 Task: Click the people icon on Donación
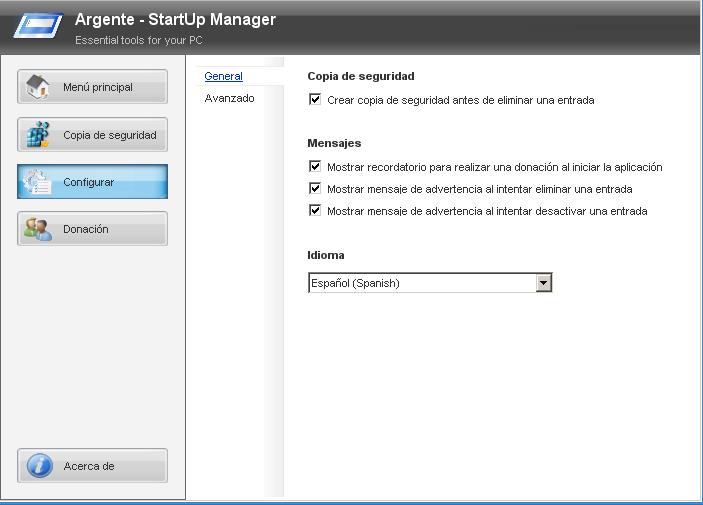tap(38, 229)
